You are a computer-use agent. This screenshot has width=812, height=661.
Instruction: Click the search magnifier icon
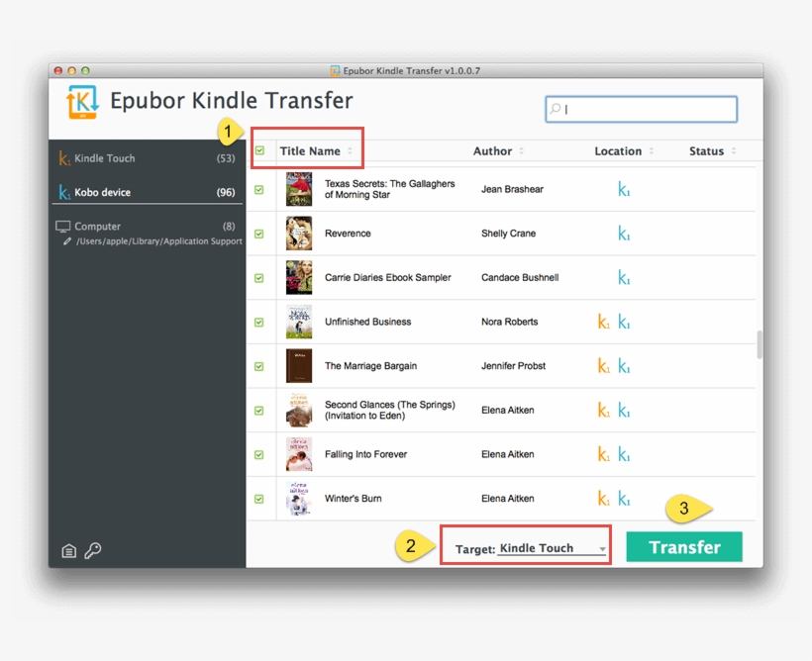tap(558, 109)
